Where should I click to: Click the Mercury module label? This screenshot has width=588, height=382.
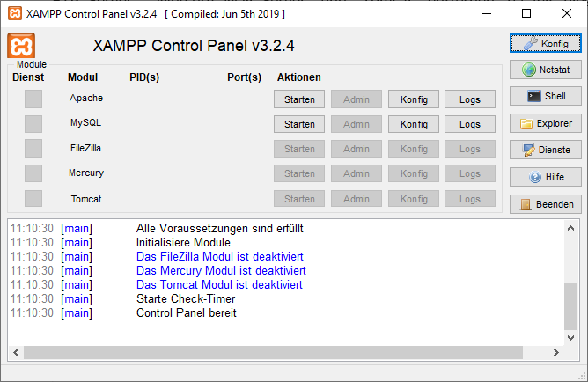[x=86, y=173]
